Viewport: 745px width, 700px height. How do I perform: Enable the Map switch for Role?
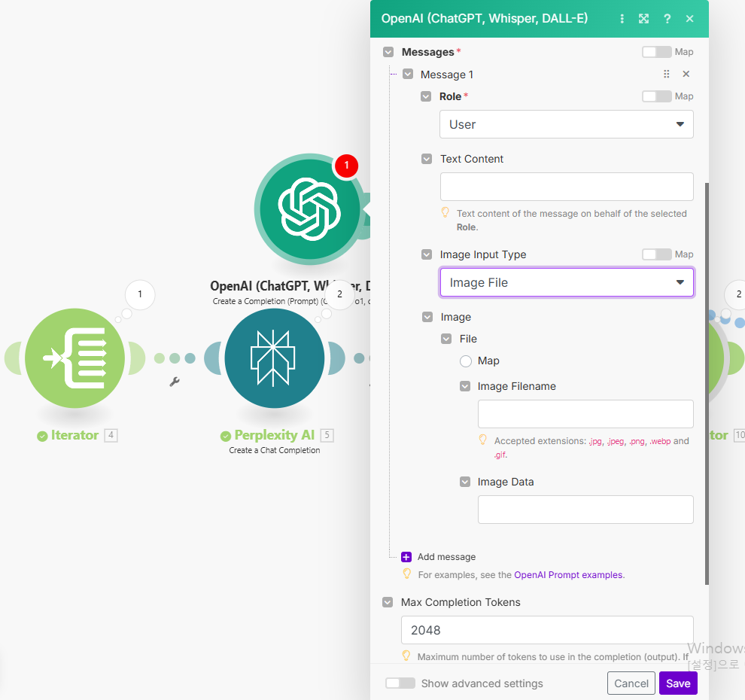click(x=656, y=96)
